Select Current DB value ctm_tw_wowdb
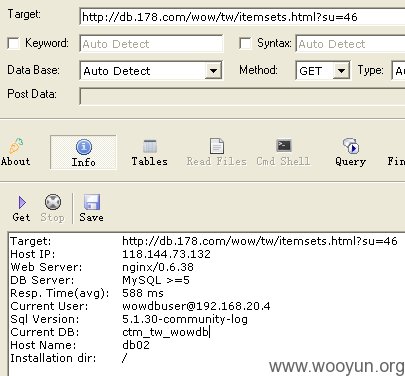The width and height of the screenshot is (405, 376). [166, 332]
